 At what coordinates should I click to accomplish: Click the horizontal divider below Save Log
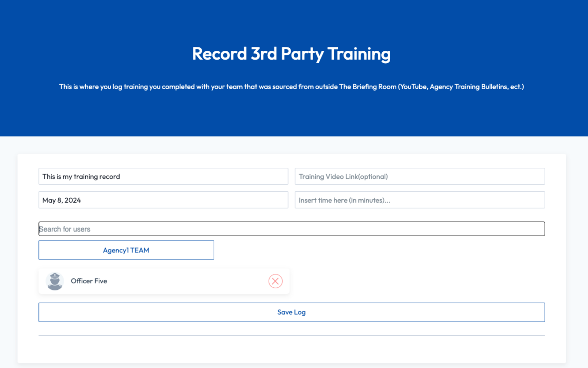pos(292,336)
